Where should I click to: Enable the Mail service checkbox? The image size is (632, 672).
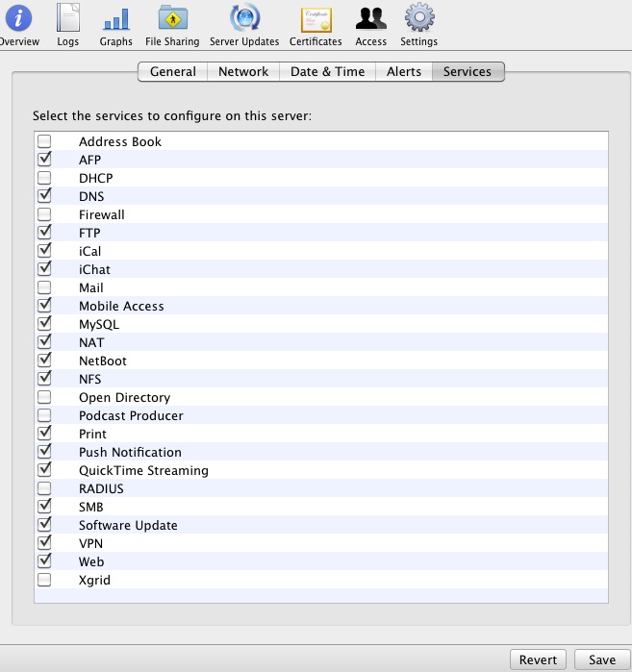(x=44, y=287)
